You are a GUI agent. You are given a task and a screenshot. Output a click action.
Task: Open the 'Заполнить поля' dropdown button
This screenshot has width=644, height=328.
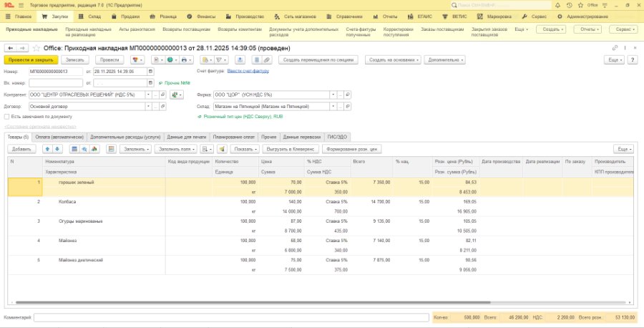coord(175,149)
